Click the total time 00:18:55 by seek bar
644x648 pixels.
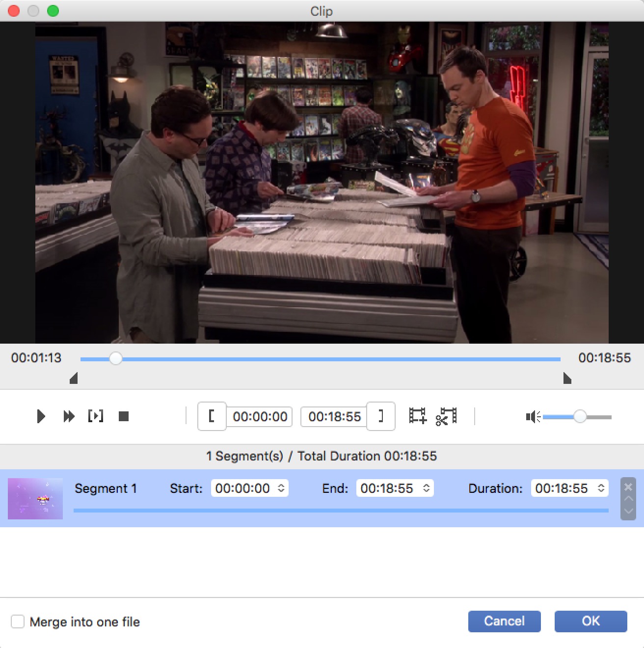(605, 358)
